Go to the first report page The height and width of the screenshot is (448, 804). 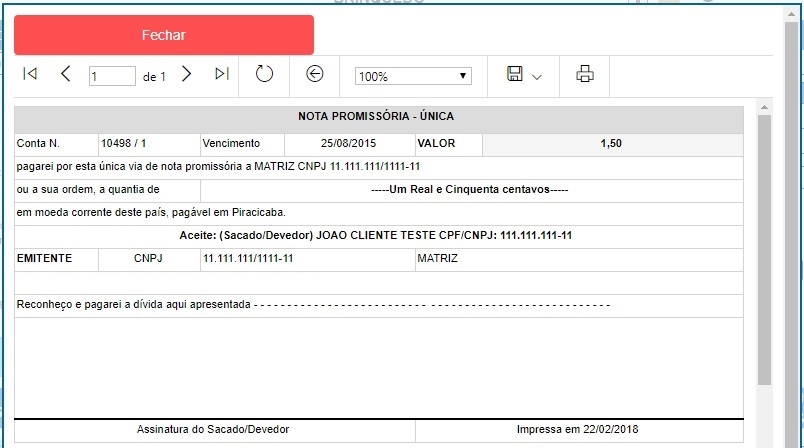pyautogui.click(x=30, y=74)
